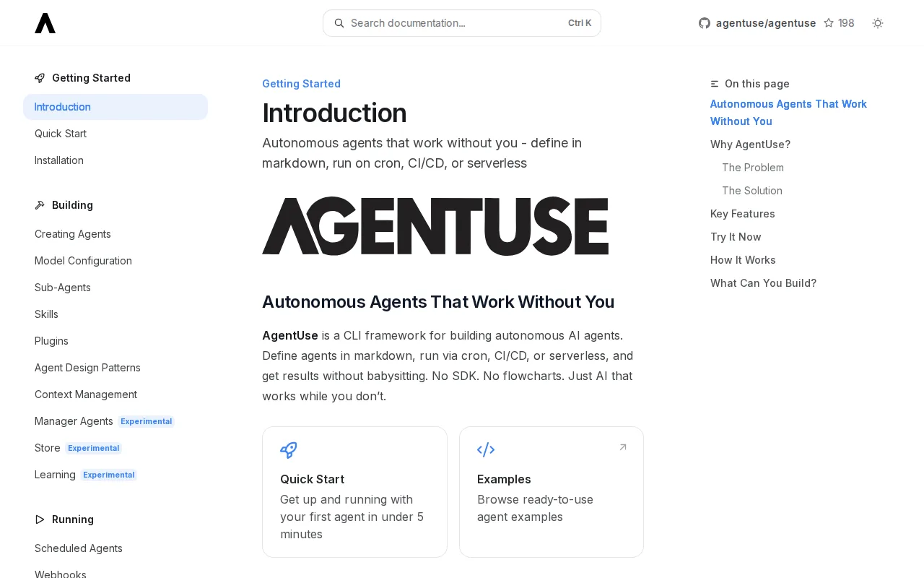Open the Quick Start card
This screenshot has height=578, width=924.
click(x=354, y=492)
